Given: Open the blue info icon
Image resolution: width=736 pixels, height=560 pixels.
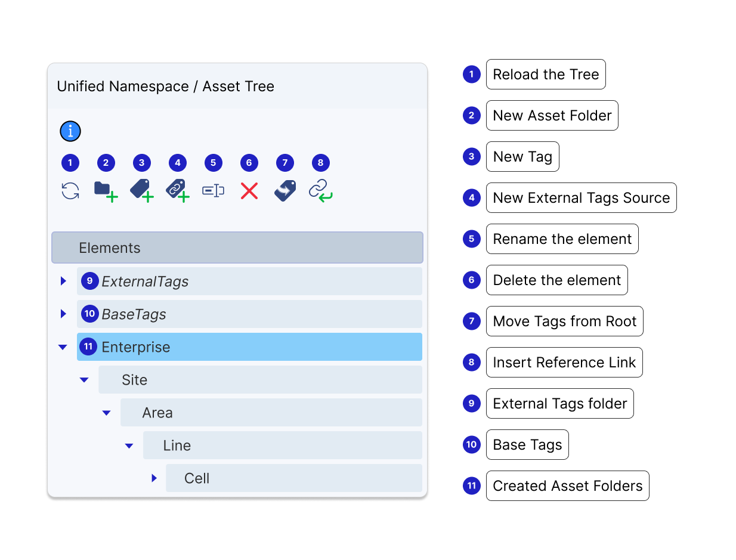Looking at the screenshot, I should (x=70, y=131).
